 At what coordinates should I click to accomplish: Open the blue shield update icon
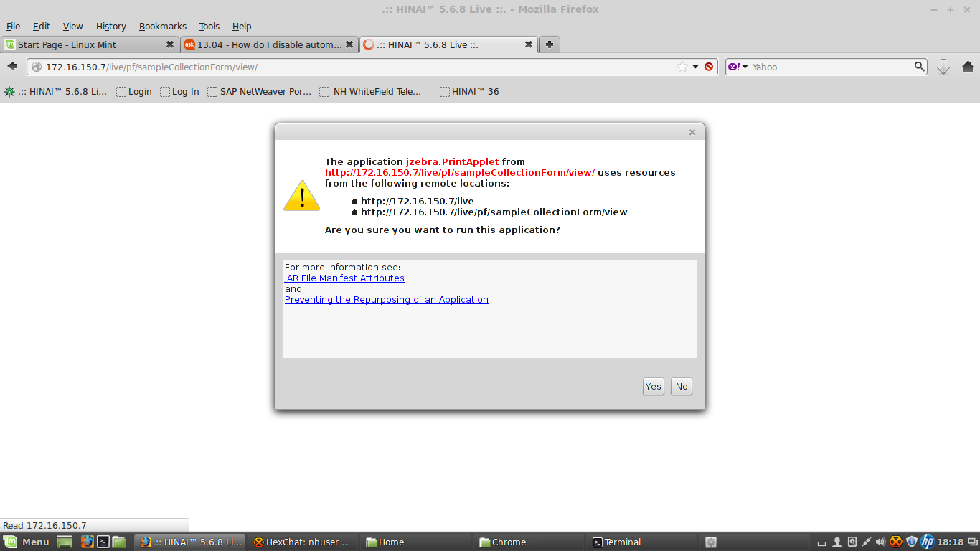(912, 542)
